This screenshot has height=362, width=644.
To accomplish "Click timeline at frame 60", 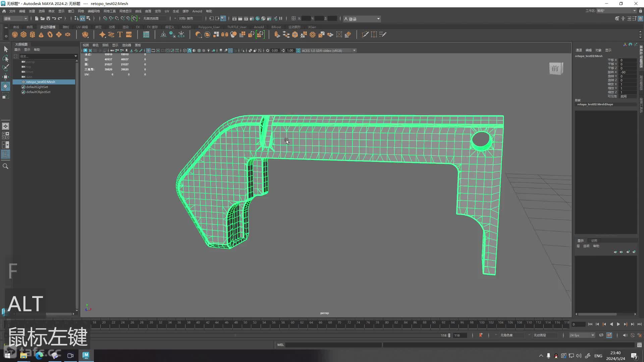I will pos(292,324).
